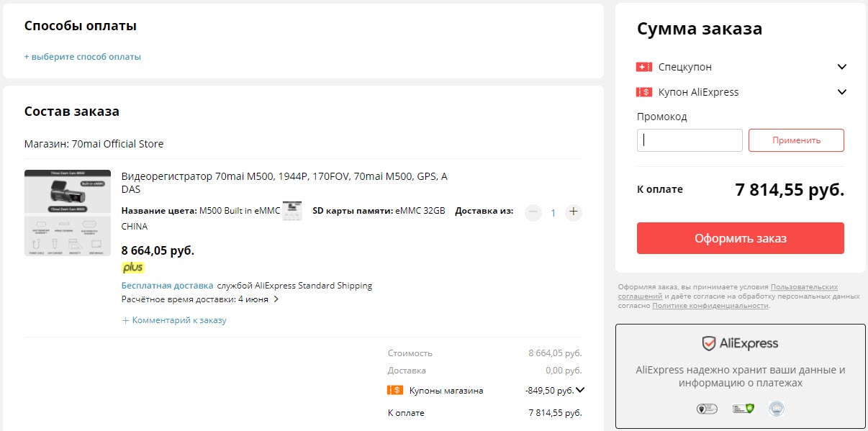Decrease item quantity with minus button
This screenshot has width=868, height=431.
click(533, 212)
